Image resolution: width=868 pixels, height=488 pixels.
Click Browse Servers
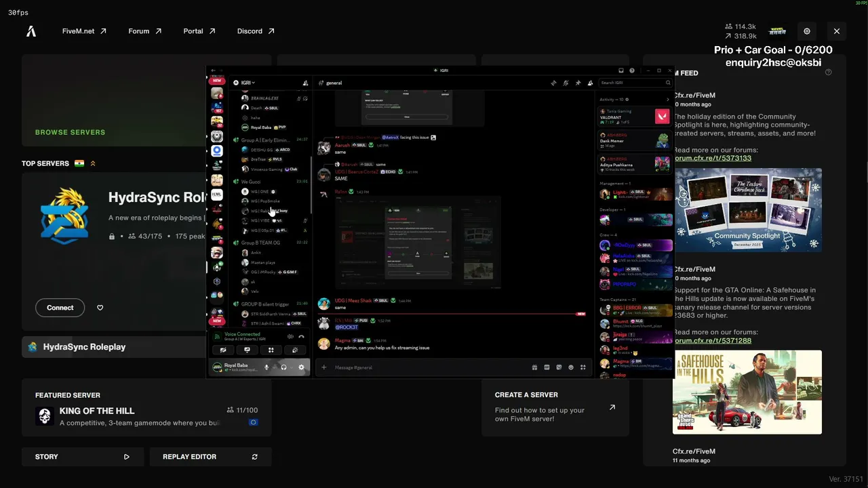click(x=71, y=132)
